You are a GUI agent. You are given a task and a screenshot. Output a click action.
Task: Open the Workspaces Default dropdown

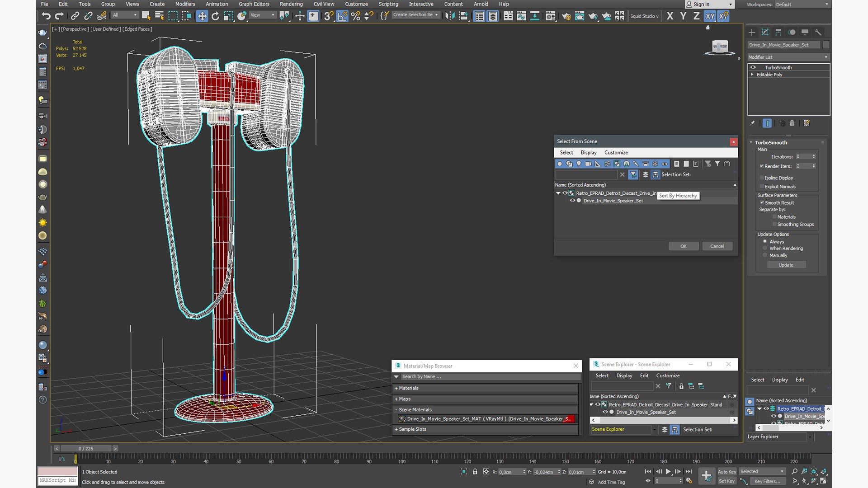[x=803, y=5]
